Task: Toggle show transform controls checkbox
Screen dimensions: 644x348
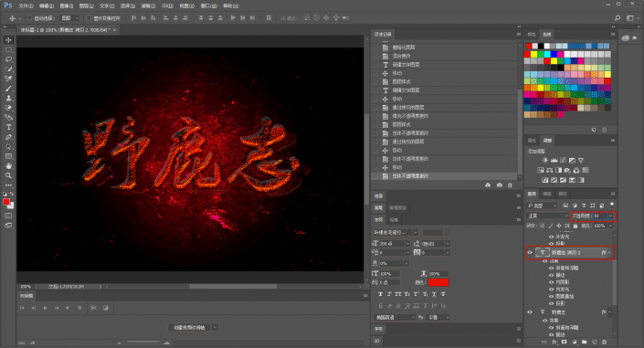Action: pos(89,18)
